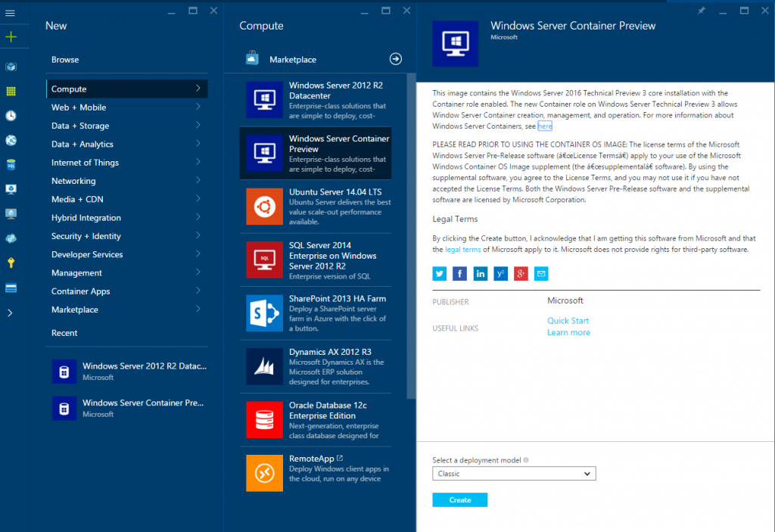Expand the Data + Analytics category

tap(126, 144)
